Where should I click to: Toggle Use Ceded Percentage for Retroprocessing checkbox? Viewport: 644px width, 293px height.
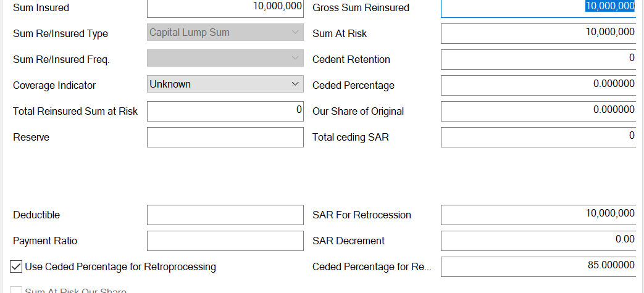click(17, 267)
